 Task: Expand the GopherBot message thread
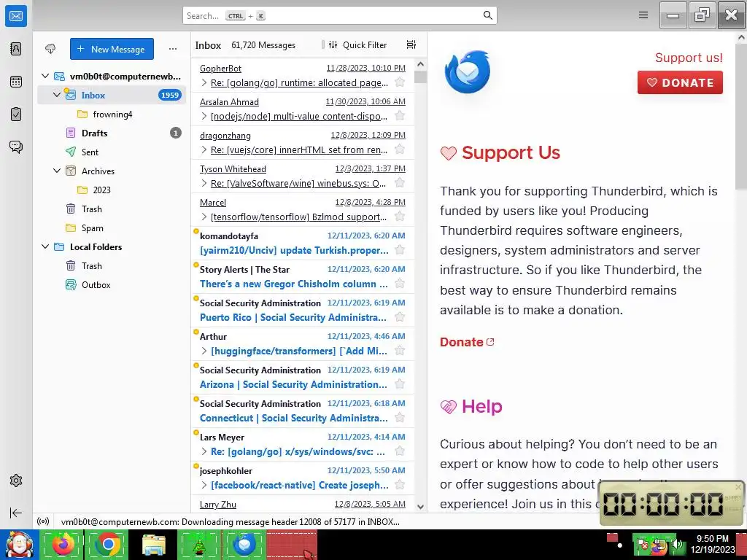pyautogui.click(x=204, y=82)
